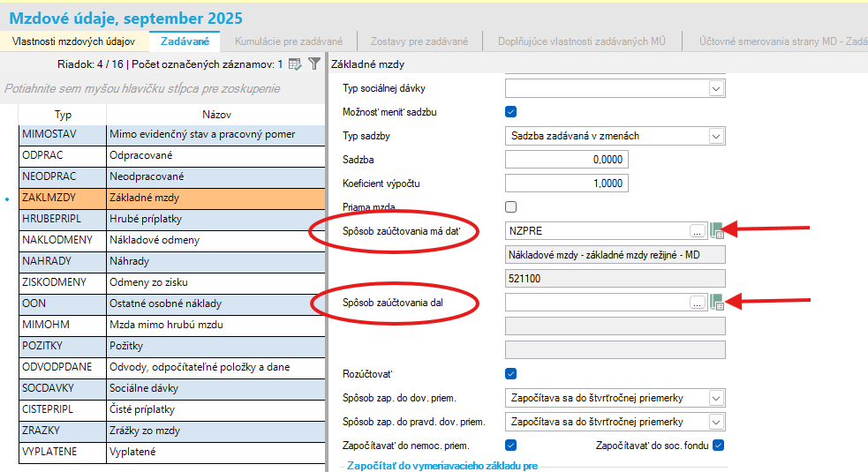Click the grid export icon beside record count

click(x=296, y=64)
